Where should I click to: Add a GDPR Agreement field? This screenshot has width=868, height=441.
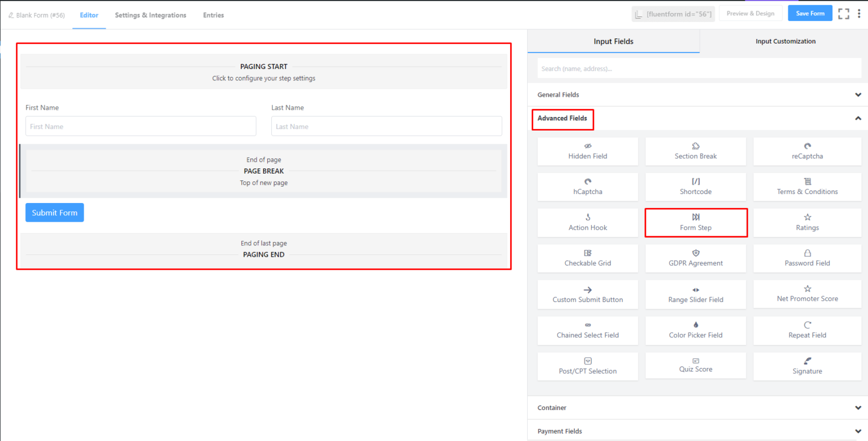click(x=696, y=258)
